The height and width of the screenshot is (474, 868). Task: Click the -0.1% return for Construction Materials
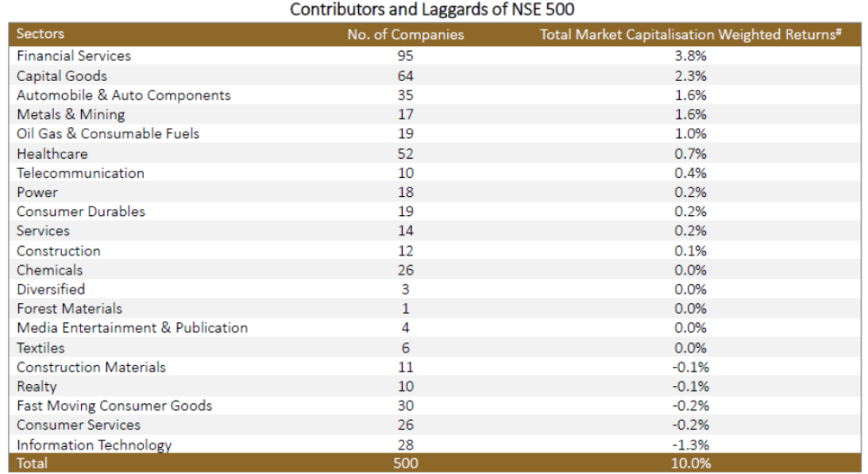coord(690,368)
